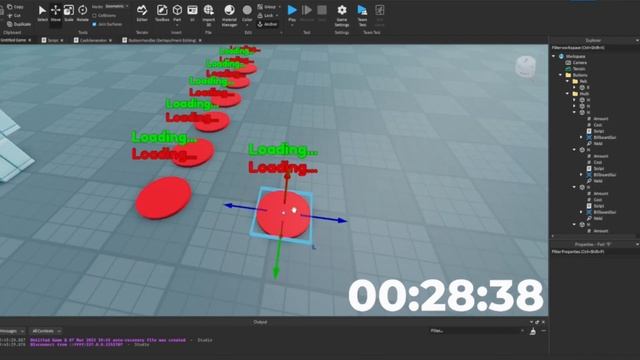This screenshot has width=640, height=360.
Task: Click the Filter Properties search field
Action: pos(594,252)
